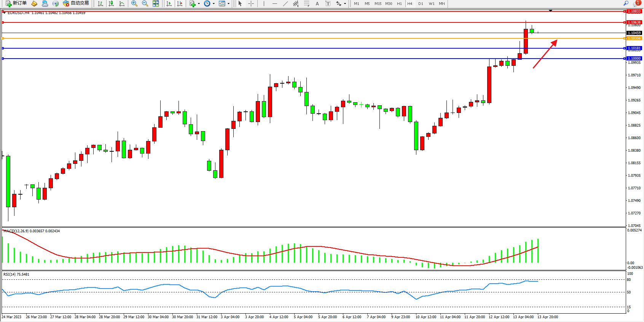Click the orange 1.10356 price level label
The height and width of the screenshot is (322, 644).
634,38
